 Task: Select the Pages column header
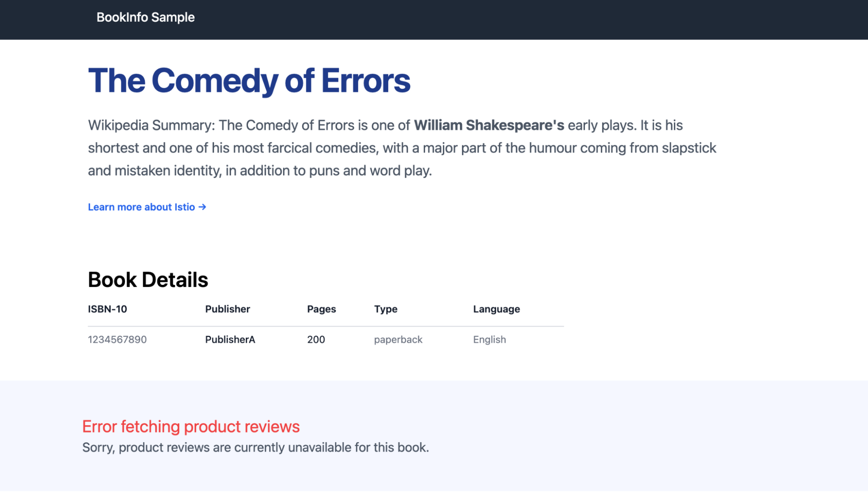pyautogui.click(x=321, y=309)
